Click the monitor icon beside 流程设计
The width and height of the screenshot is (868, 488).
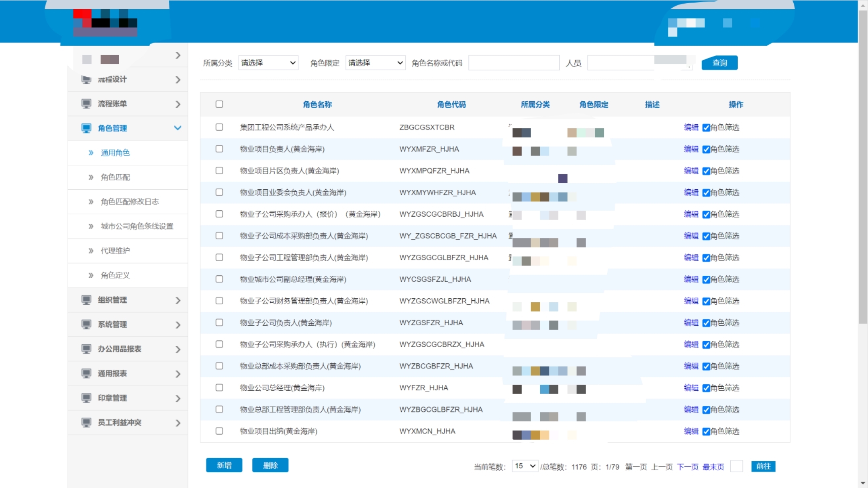point(86,80)
